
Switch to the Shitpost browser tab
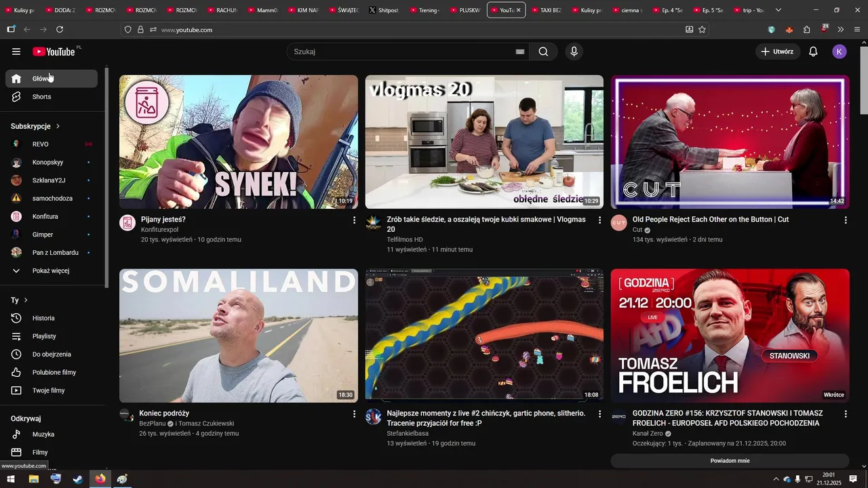(x=384, y=10)
